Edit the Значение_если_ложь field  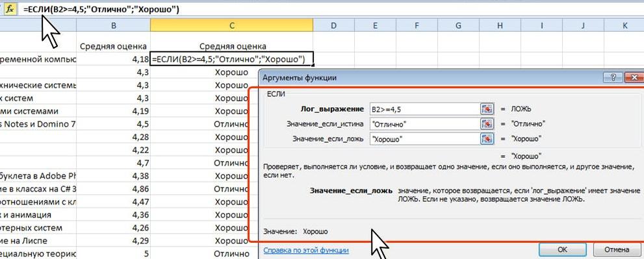[x=424, y=139]
